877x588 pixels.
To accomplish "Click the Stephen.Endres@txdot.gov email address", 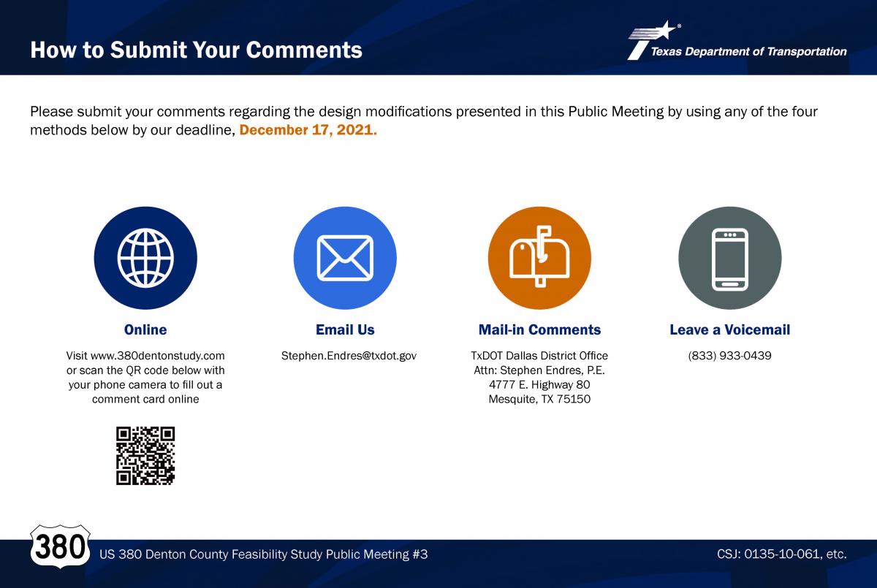I will (x=349, y=356).
